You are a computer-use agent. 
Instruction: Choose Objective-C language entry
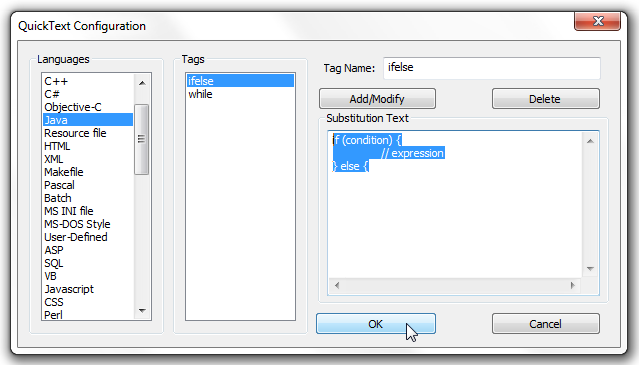(x=88, y=107)
